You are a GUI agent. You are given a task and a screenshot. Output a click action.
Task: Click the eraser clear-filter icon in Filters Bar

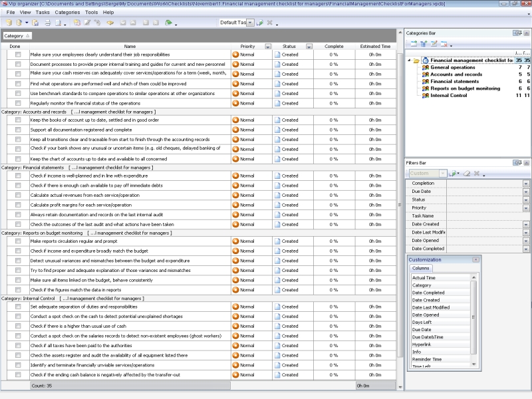tap(466, 174)
